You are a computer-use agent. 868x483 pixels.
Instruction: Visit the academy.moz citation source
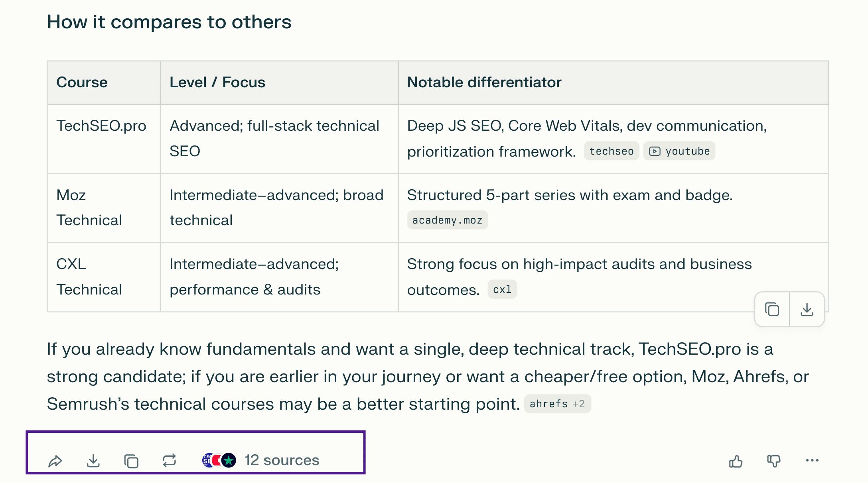click(447, 220)
